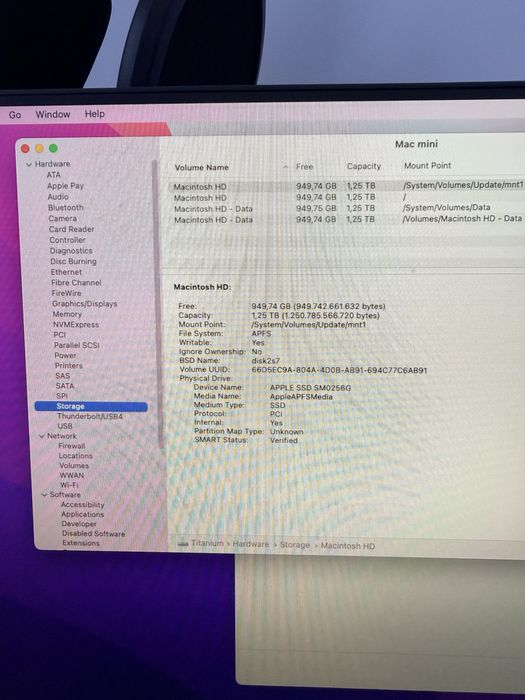Image resolution: width=525 pixels, height=700 pixels.
Task: Select Graphics/Displays in the sidebar
Action: coord(84,304)
